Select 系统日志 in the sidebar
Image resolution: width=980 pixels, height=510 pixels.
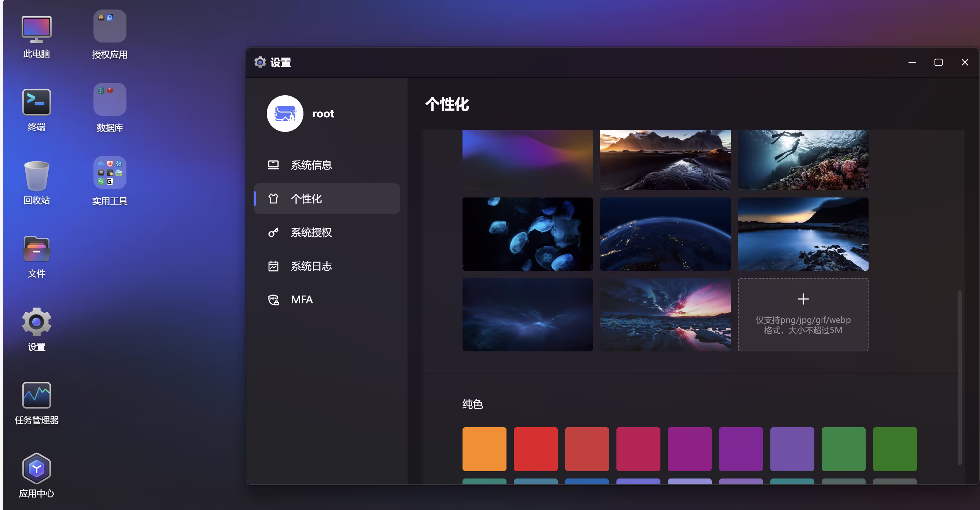coord(311,266)
